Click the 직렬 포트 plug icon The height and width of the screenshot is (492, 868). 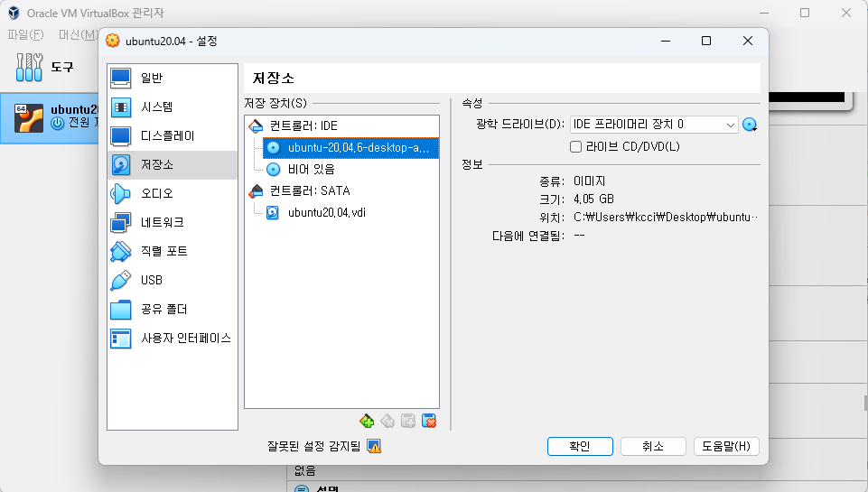coord(121,251)
